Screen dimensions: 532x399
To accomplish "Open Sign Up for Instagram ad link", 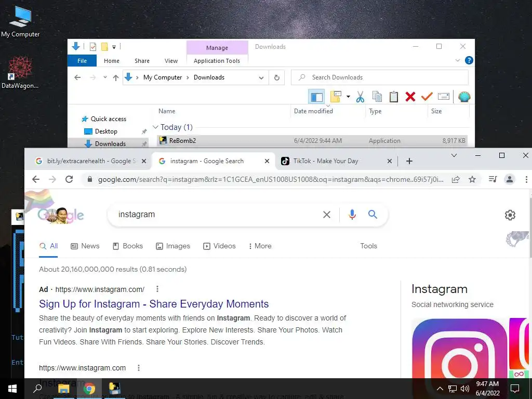I will [154, 304].
